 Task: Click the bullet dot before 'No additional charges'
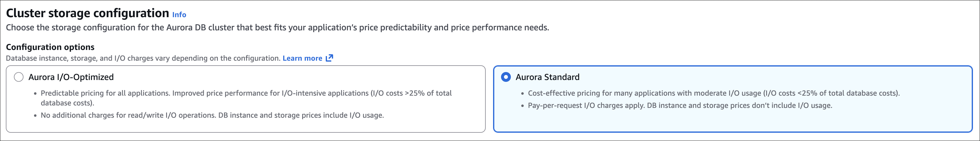click(35, 116)
